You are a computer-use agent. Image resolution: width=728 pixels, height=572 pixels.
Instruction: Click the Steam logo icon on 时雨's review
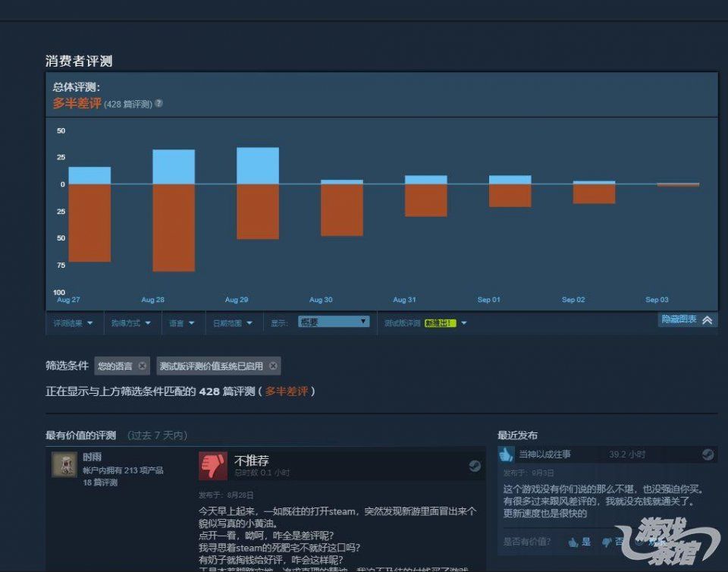pos(475,466)
